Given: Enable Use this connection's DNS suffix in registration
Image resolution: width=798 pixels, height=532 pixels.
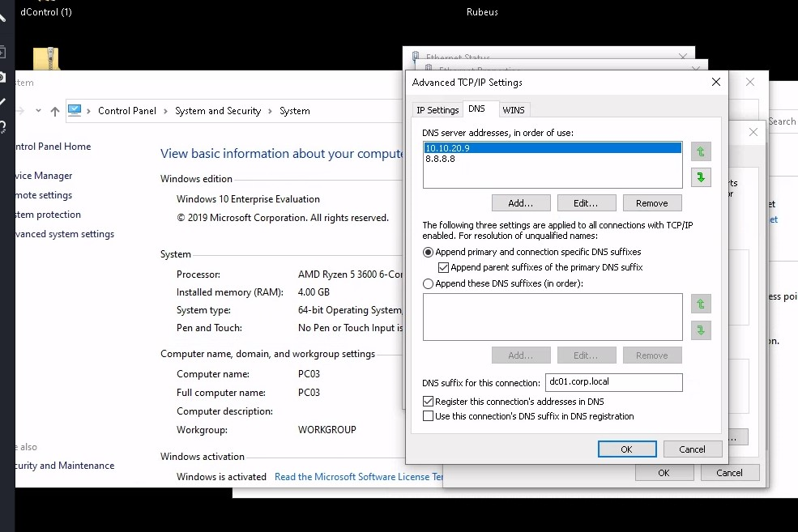Looking at the screenshot, I should (429, 416).
